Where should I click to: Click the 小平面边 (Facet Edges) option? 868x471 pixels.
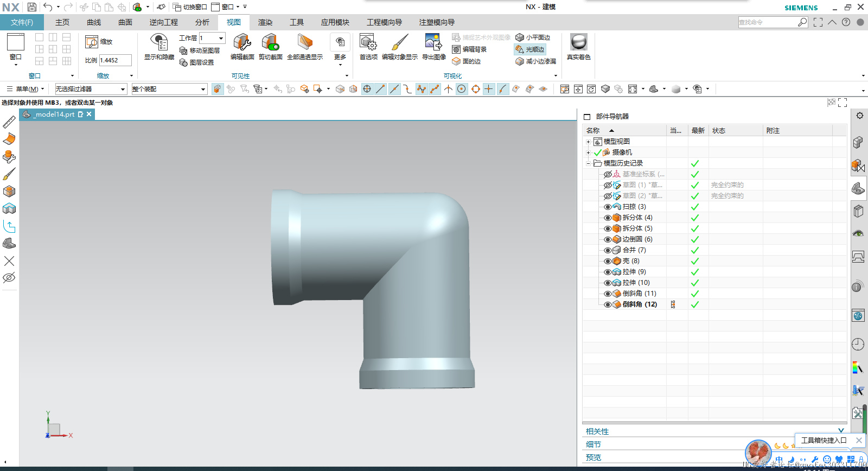[533, 37]
